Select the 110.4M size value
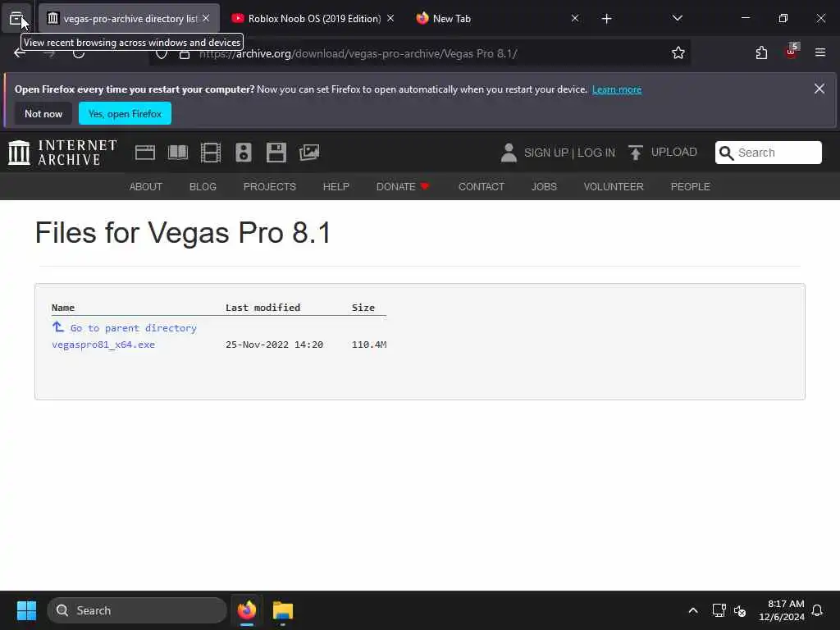The width and height of the screenshot is (840, 630). [x=369, y=345]
